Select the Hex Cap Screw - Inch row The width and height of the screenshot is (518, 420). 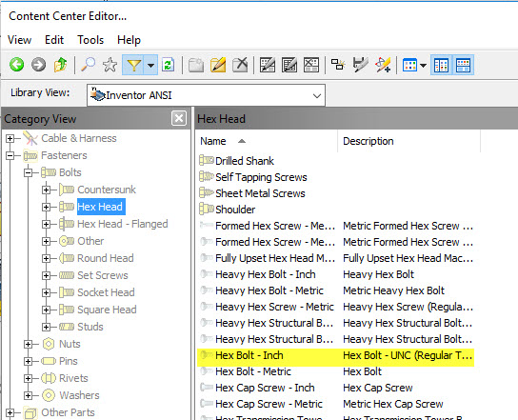click(x=336, y=388)
